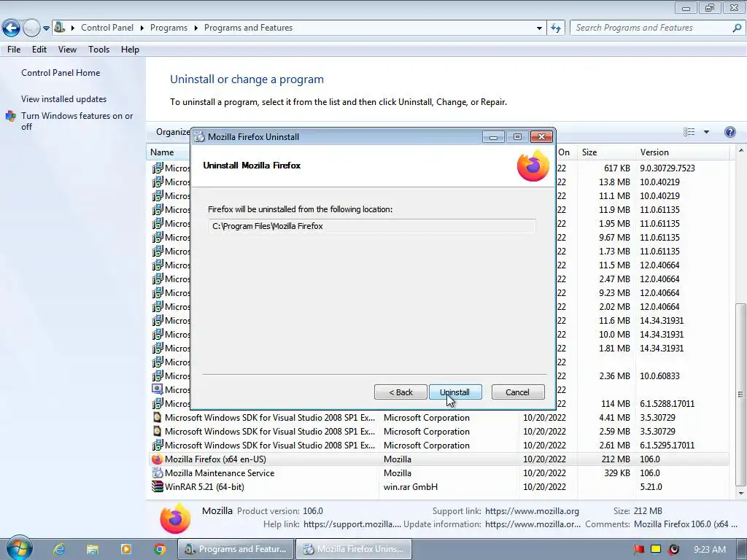Screen dimensions: 747x560
Task: Open support link https://www.mozilla.org
Action: pyautogui.click(x=532, y=511)
